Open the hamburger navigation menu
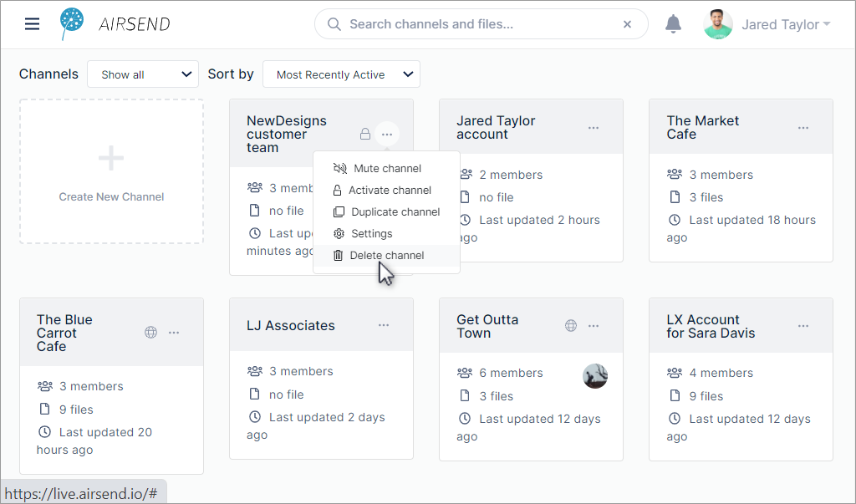The height and width of the screenshot is (504, 856). [x=33, y=24]
